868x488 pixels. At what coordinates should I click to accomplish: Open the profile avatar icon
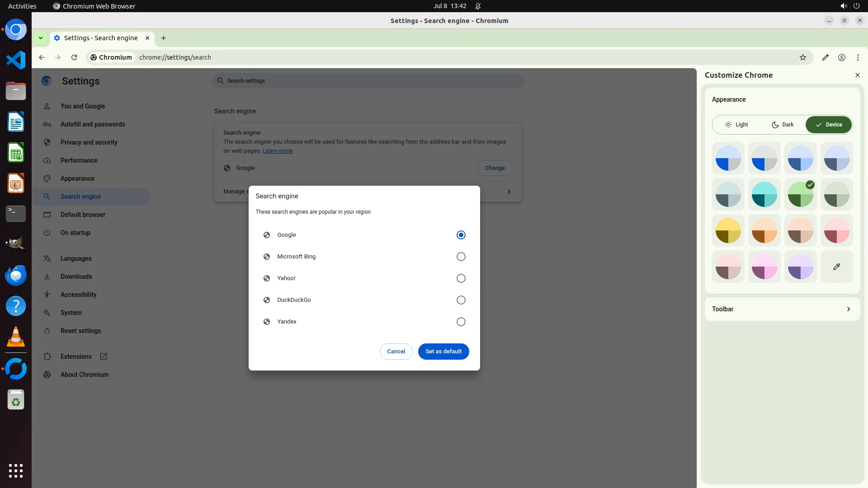tap(841, 57)
